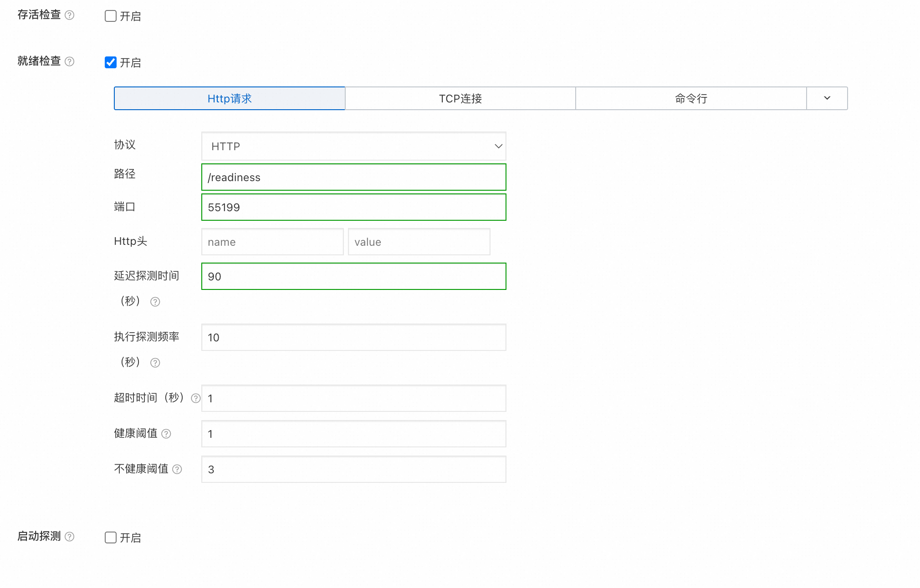This screenshot has width=920, height=588.
Task: Click the 启动探测 section label
Action: pyautogui.click(x=39, y=537)
